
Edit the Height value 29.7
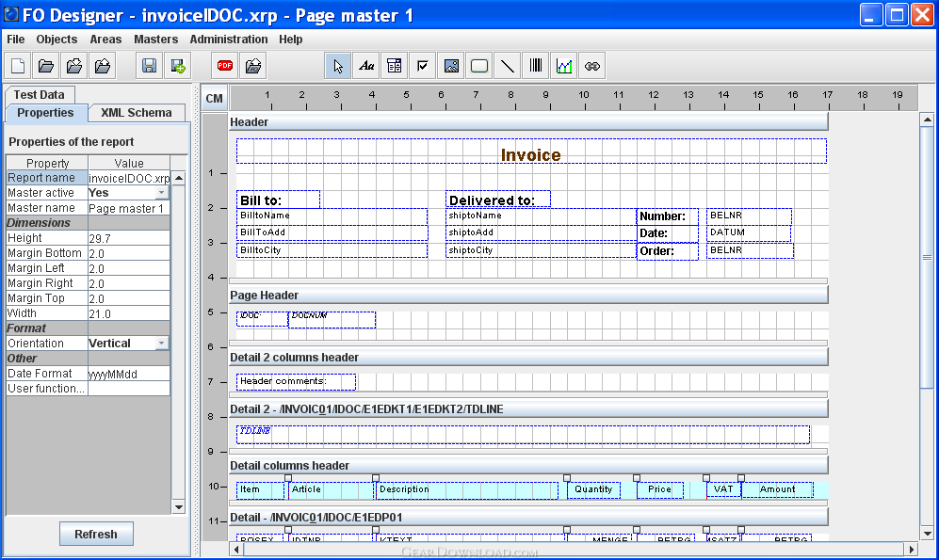pos(129,238)
